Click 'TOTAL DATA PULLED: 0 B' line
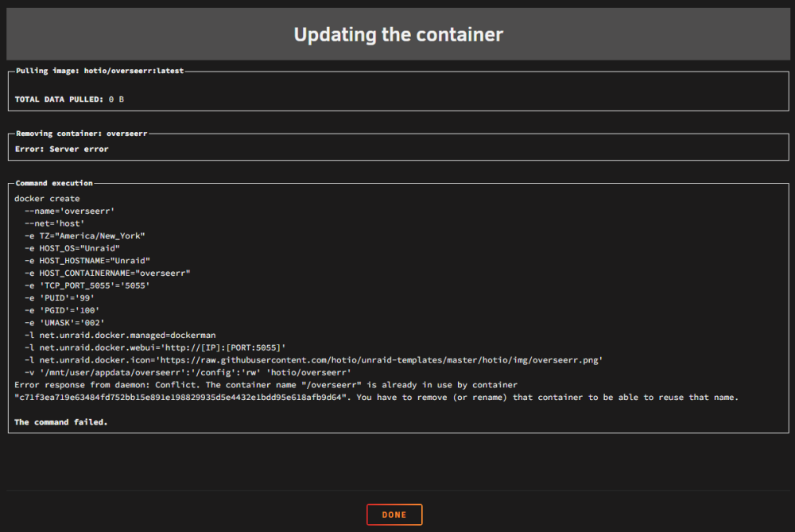The width and height of the screenshot is (795, 532). pos(69,99)
